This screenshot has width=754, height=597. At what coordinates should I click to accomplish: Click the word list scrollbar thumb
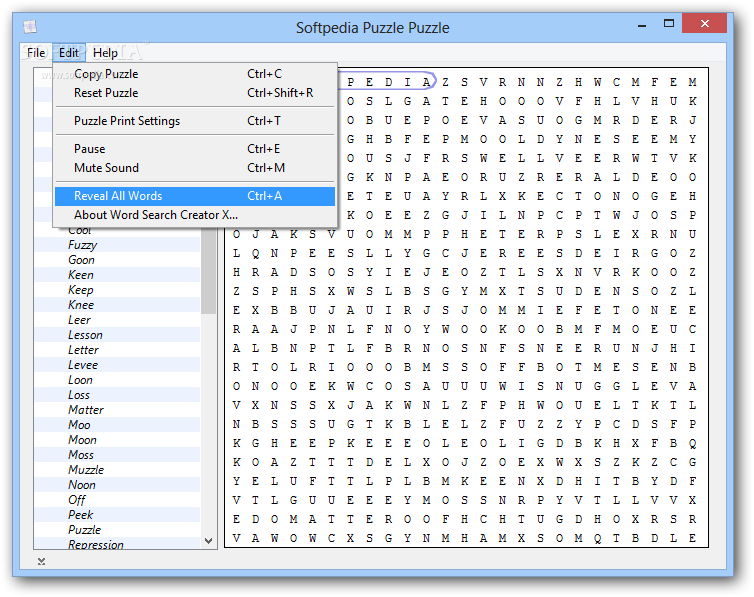click(208, 272)
